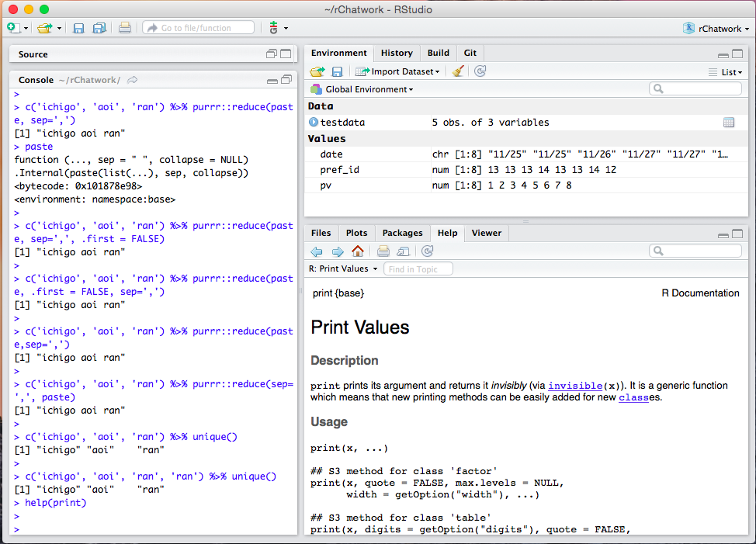Screen dimensions: 756x544
Task: Open the rChatwork project menu
Action: pos(716,29)
